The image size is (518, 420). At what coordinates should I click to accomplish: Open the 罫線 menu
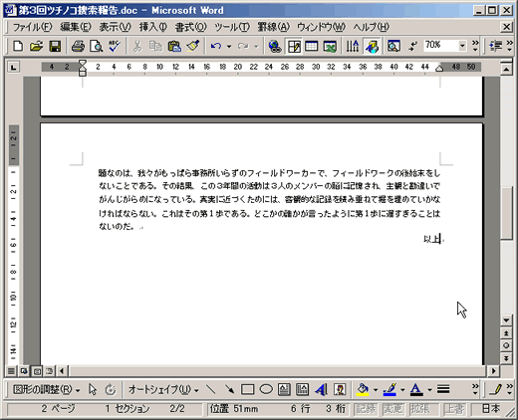pyautogui.click(x=274, y=27)
